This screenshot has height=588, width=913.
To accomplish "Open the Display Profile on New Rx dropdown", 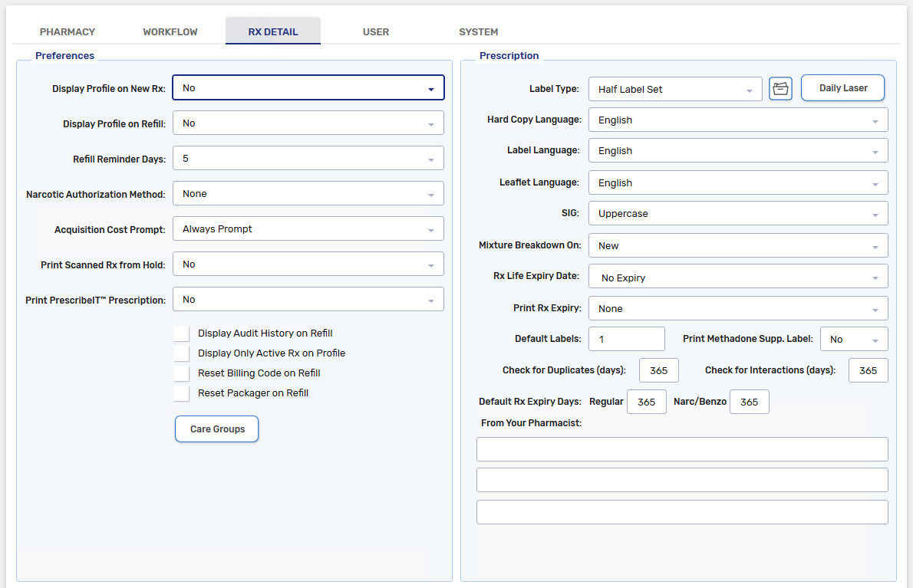I will pos(308,88).
